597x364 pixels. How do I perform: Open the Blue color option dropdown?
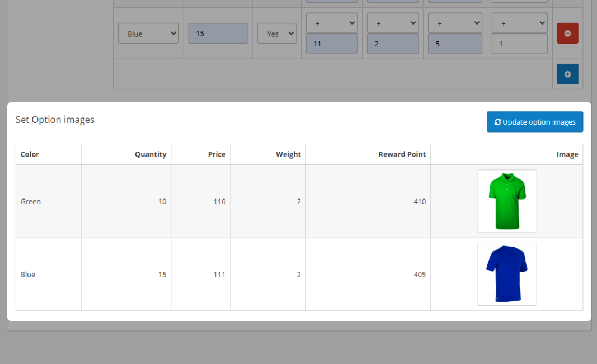click(148, 34)
